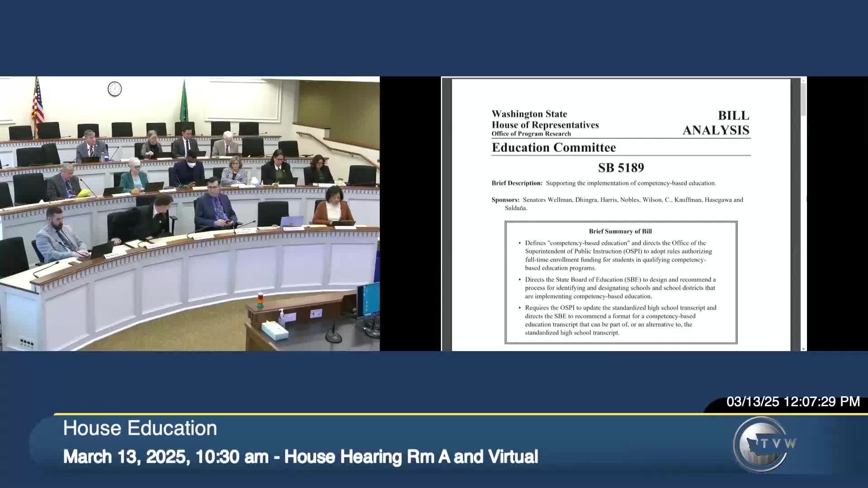The height and width of the screenshot is (488, 868).
Task: Click the 03/13/25 timestamp overlay
Action: pyautogui.click(x=793, y=402)
